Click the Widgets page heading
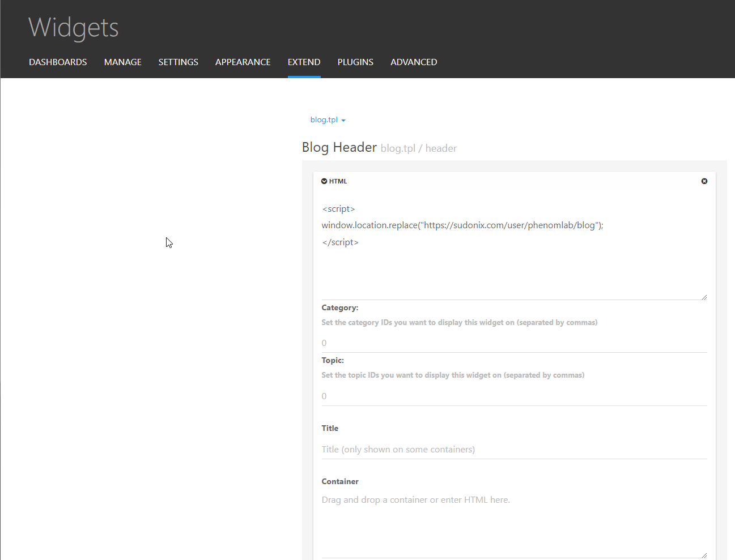 click(74, 28)
